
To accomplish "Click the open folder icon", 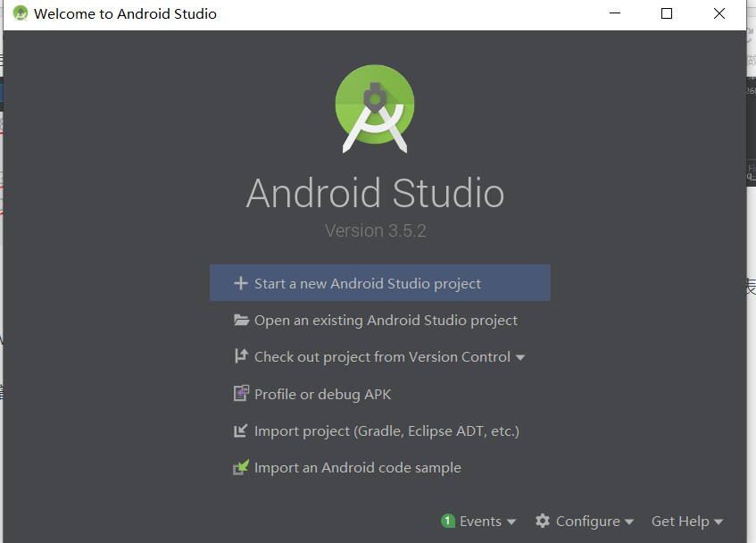I will [241, 320].
